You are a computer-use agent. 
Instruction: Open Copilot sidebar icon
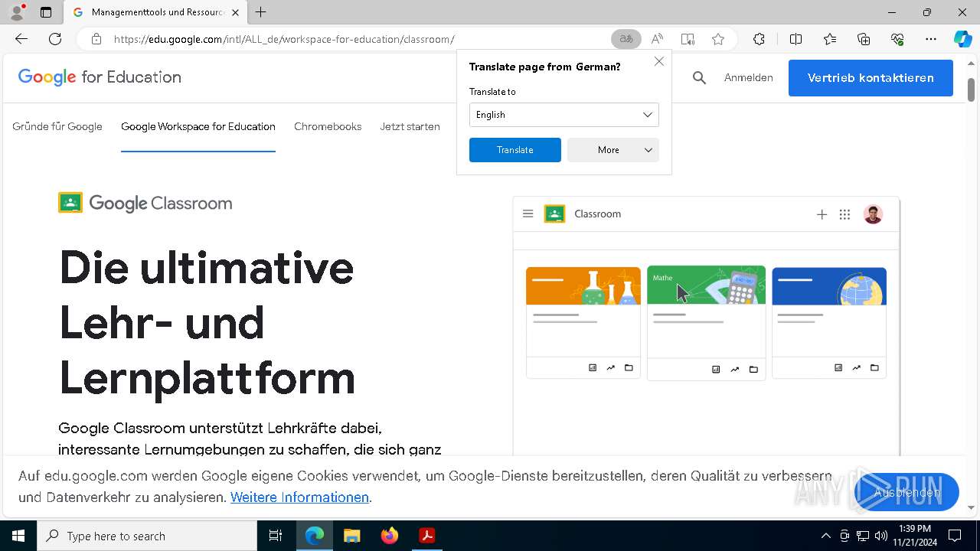(x=962, y=39)
